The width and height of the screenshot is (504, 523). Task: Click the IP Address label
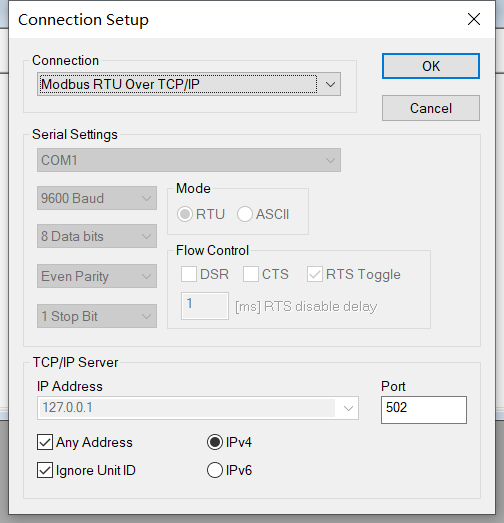click(x=70, y=386)
